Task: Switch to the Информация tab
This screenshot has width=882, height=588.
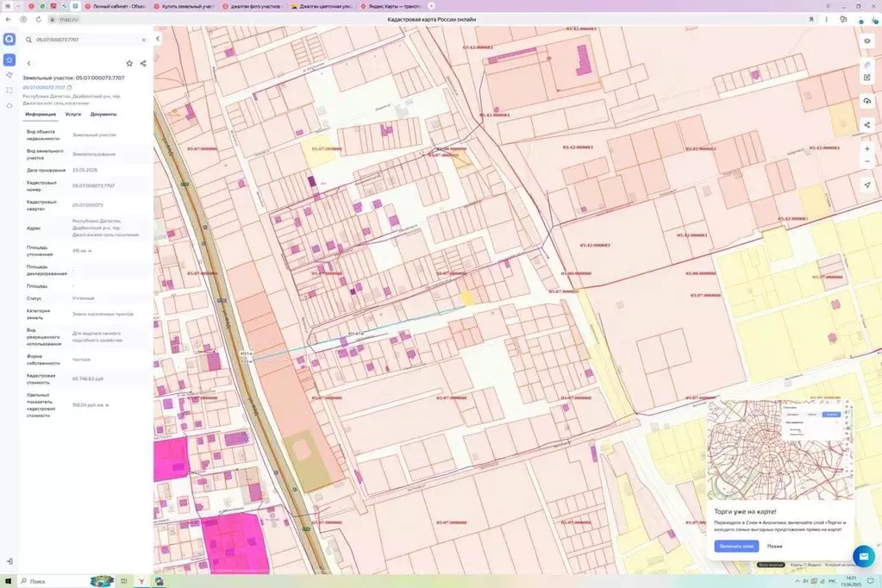Action: (41, 114)
